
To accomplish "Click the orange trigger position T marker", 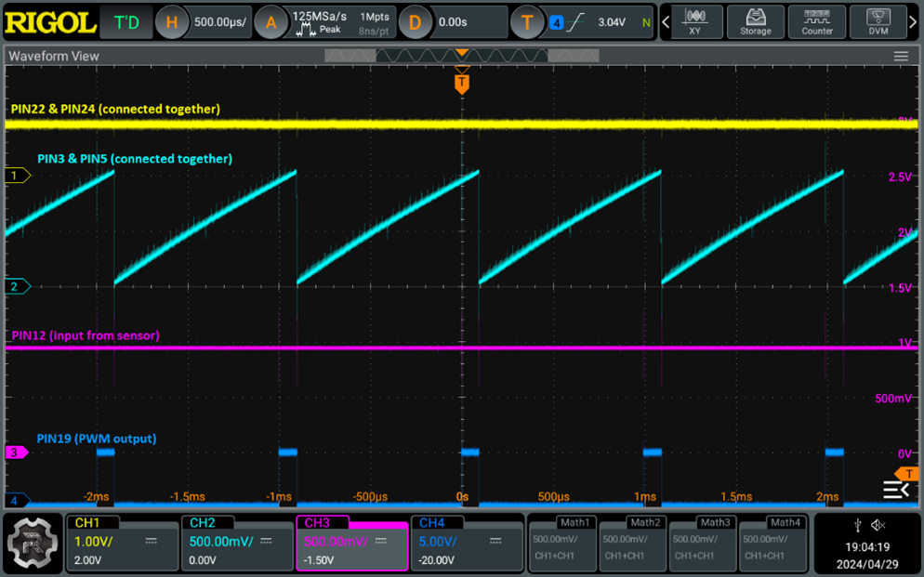I will (x=462, y=84).
